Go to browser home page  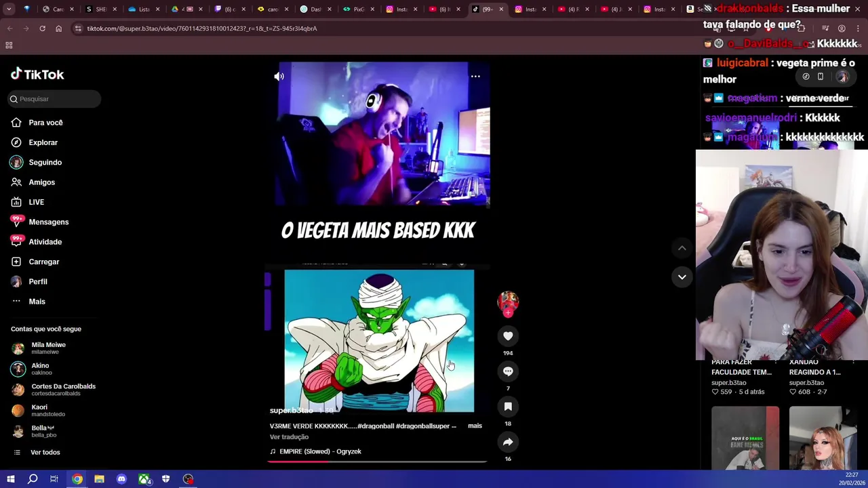(x=58, y=28)
